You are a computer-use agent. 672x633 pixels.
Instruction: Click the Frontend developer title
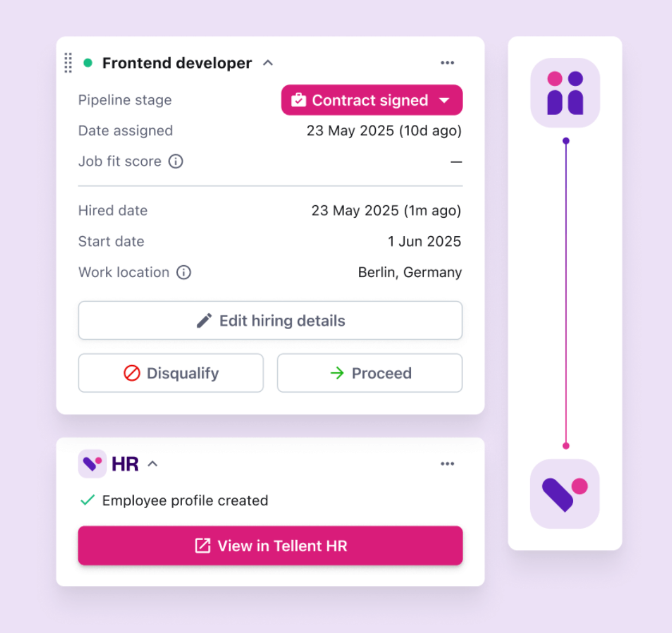click(x=177, y=63)
